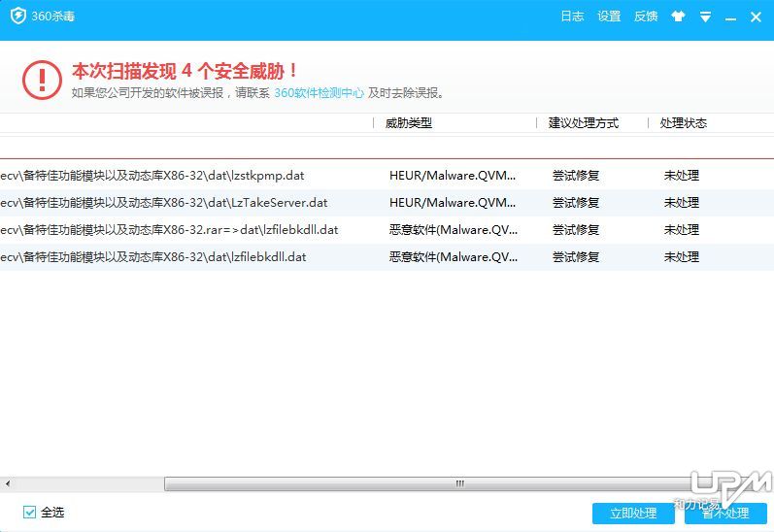
Task: Close the 360杀毒 window
Action: 756,17
